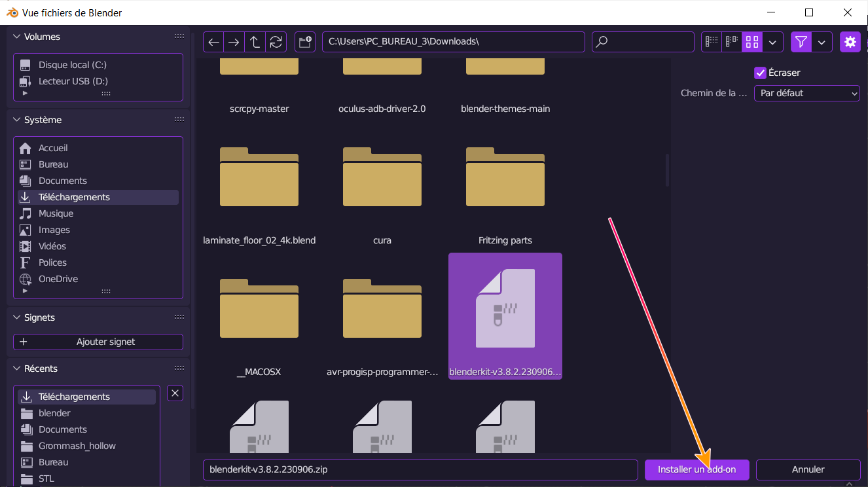Open OneDrive shortcut
This screenshot has height=487, width=868.
coord(98,279)
